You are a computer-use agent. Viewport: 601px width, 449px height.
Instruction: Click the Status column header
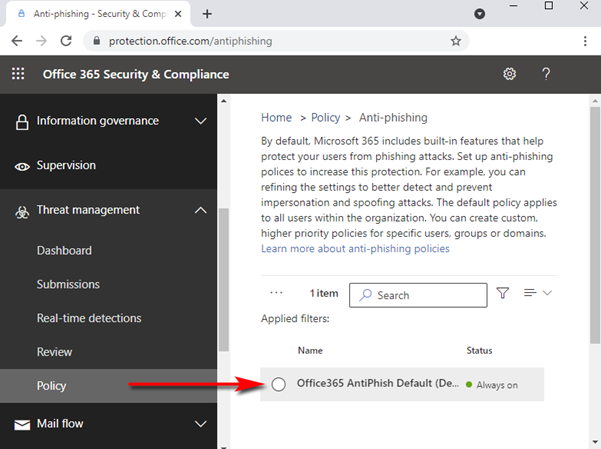tap(479, 350)
